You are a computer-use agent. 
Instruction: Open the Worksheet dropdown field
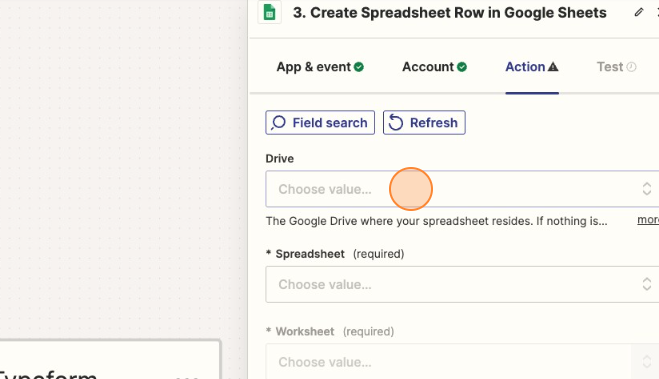pos(462,362)
